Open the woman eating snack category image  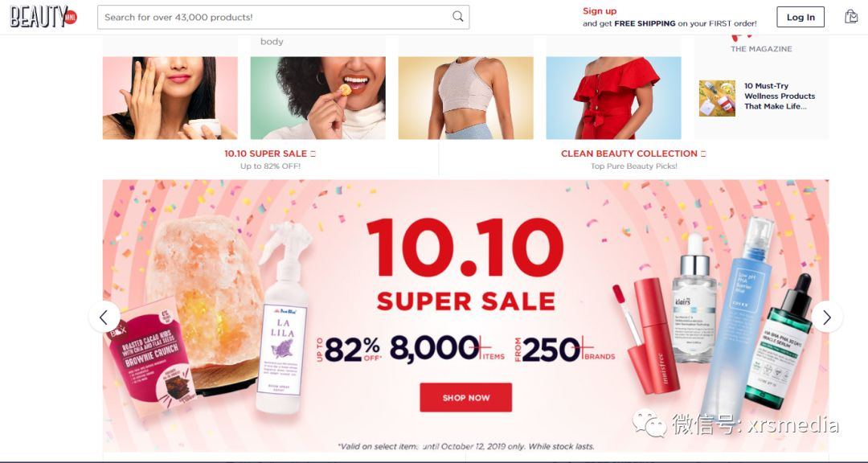coord(317,98)
